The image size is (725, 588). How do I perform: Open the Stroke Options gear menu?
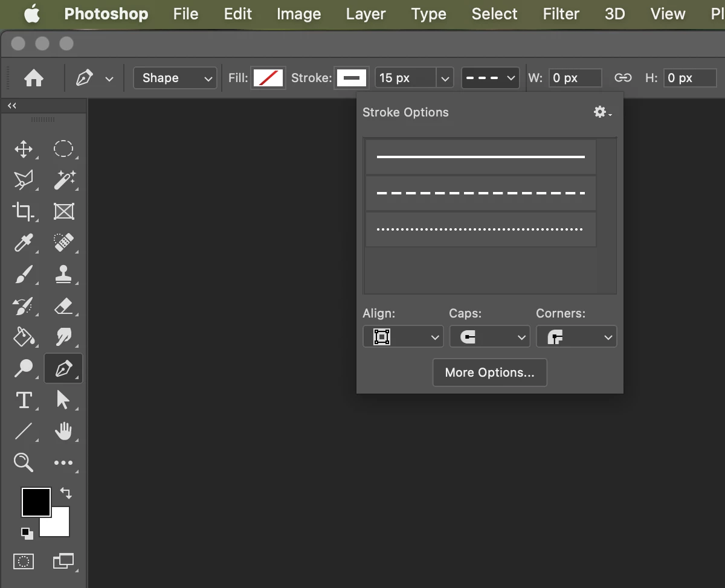coord(602,112)
